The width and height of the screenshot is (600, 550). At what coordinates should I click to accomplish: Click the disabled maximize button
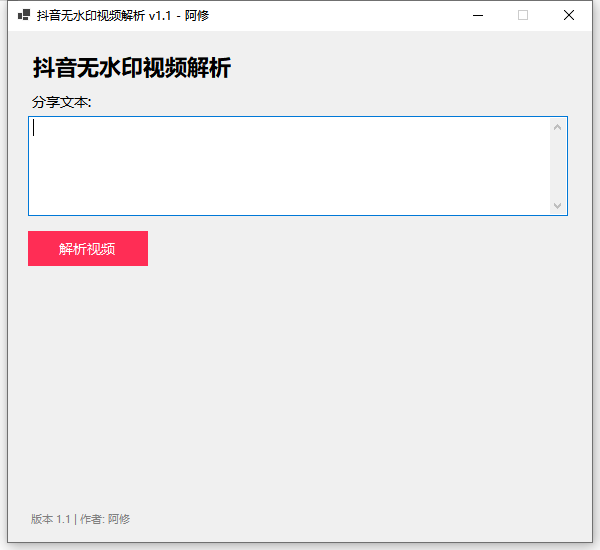523,15
